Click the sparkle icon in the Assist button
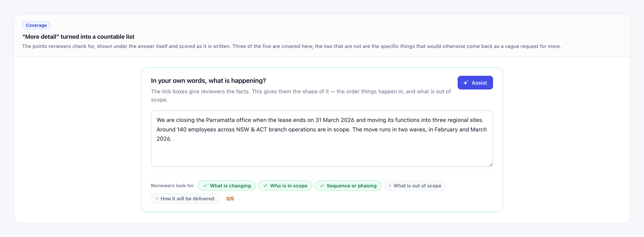The image size is (644, 237). pos(465,83)
